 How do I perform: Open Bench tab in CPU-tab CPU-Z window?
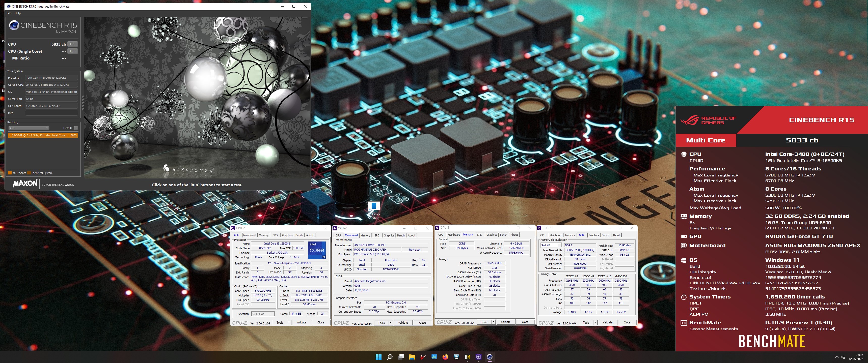tap(299, 235)
